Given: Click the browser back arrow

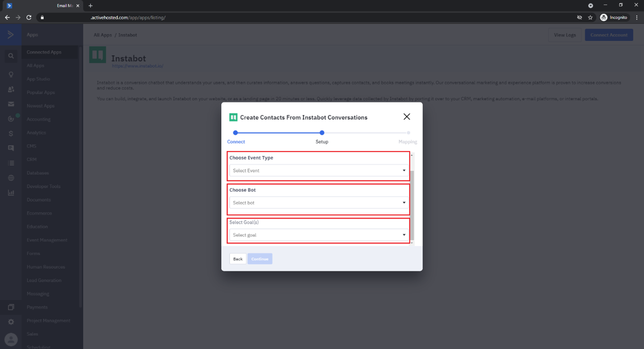Looking at the screenshot, I should [x=7, y=18].
